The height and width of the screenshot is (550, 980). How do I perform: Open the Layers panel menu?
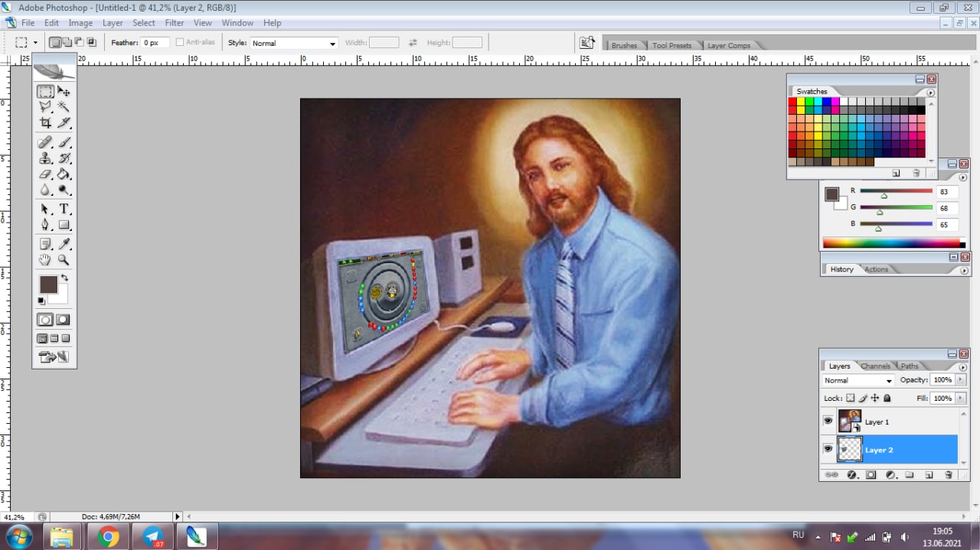coord(963,366)
